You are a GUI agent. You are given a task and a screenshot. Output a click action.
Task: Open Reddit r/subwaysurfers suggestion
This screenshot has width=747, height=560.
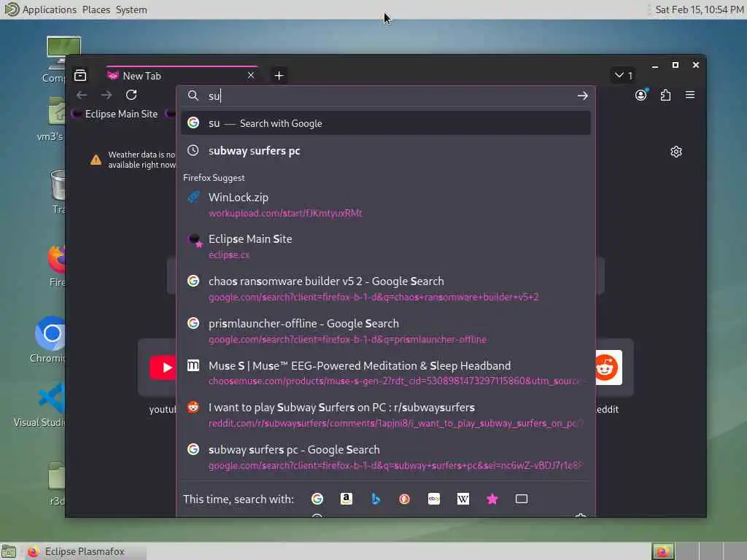pyautogui.click(x=386, y=415)
